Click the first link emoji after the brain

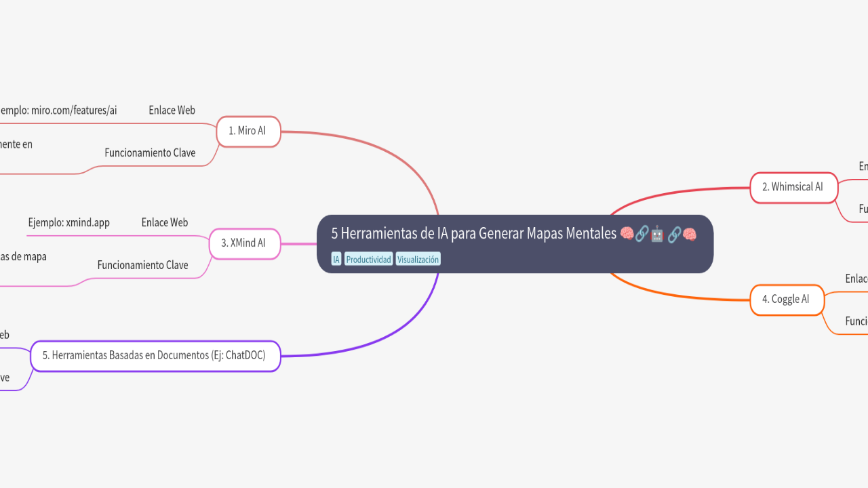click(642, 234)
